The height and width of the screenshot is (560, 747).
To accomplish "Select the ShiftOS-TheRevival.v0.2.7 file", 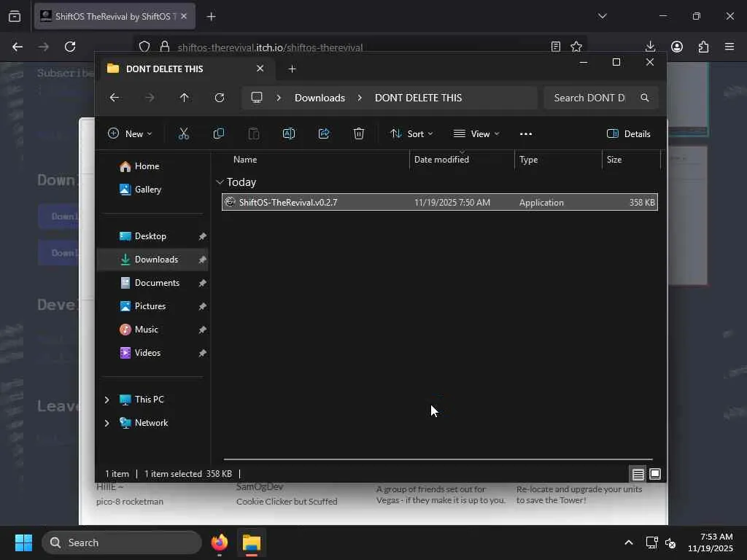I will click(x=440, y=203).
